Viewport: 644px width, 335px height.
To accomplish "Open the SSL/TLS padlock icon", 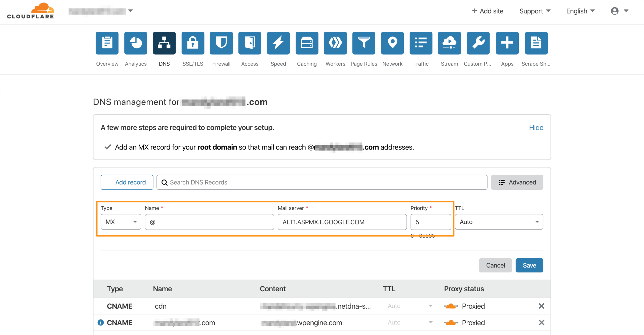I will 193,43.
